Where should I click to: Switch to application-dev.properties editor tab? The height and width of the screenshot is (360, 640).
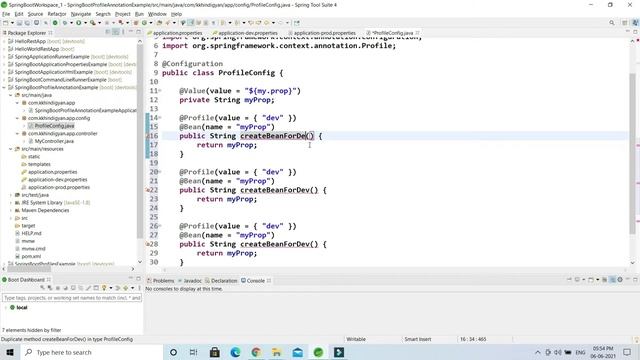tap(247, 33)
